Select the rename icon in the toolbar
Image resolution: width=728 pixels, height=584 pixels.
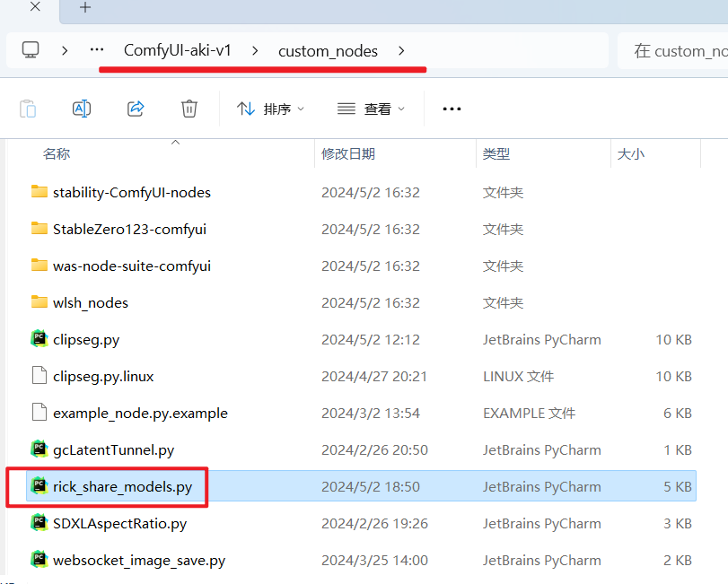pyautogui.click(x=82, y=108)
